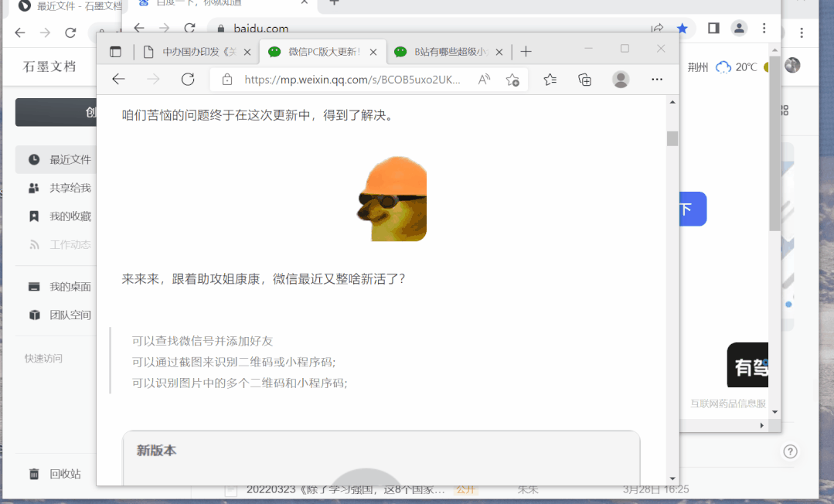Open site info via the lock icon
Screen dimensions: 834x504
pyautogui.click(x=227, y=80)
